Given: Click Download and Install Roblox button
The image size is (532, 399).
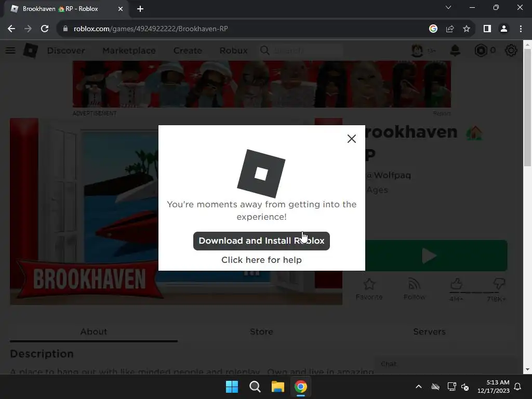Looking at the screenshot, I should tap(261, 241).
